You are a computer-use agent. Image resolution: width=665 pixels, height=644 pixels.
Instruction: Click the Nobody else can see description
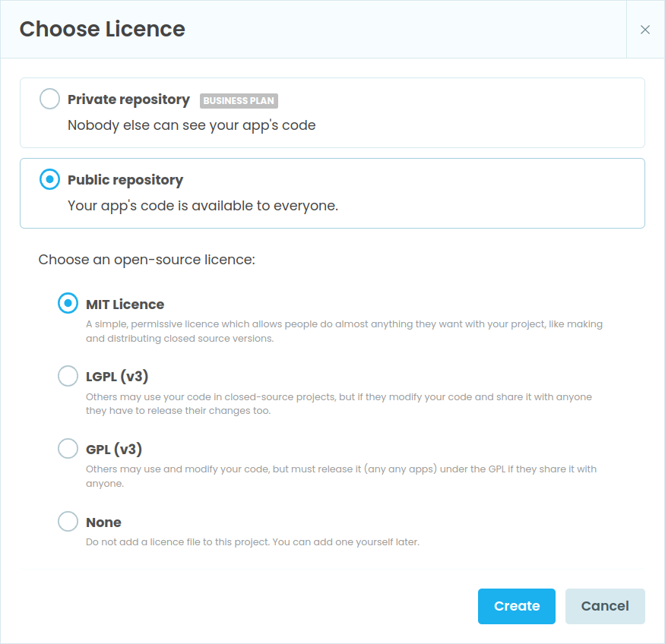click(191, 125)
